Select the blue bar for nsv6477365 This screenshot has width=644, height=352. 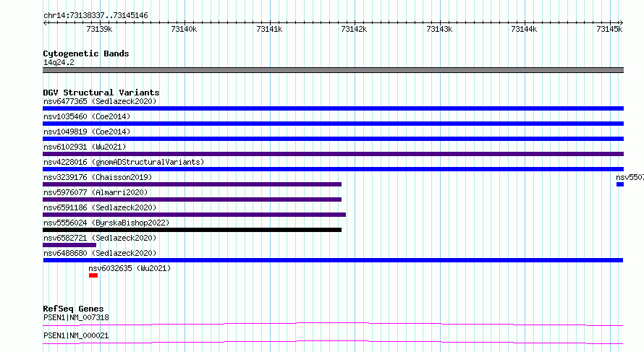(x=333, y=108)
